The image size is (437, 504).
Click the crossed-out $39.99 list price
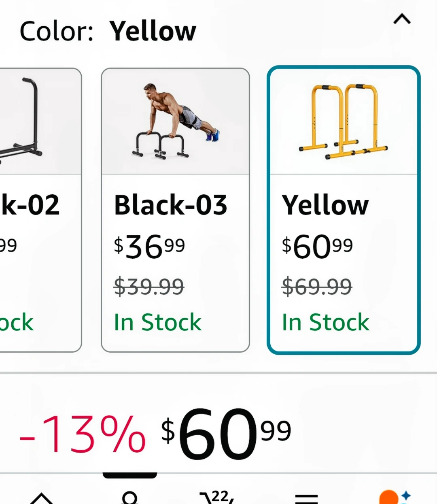pyautogui.click(x=149, y=287)
